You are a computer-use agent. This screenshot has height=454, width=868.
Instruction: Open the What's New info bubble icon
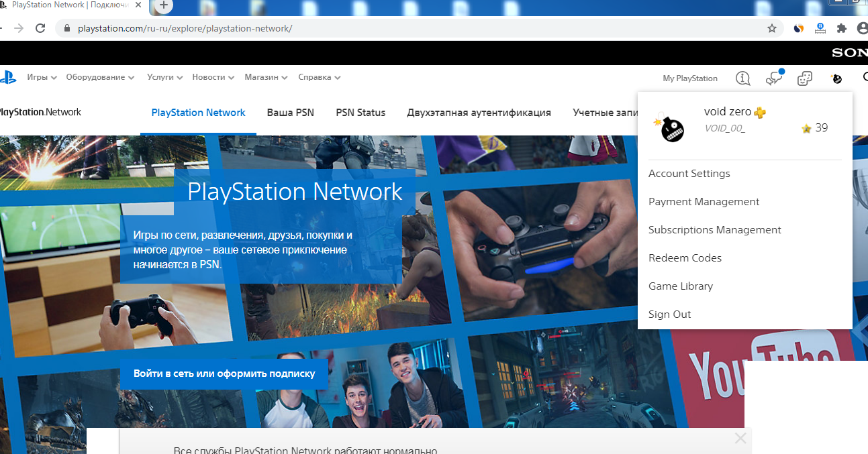(742, 78)
